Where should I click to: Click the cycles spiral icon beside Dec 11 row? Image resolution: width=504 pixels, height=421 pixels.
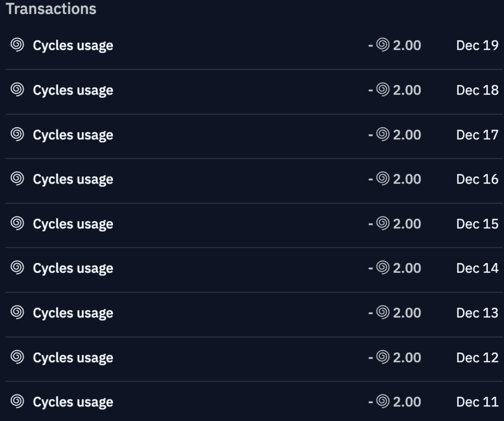[17, 402]
